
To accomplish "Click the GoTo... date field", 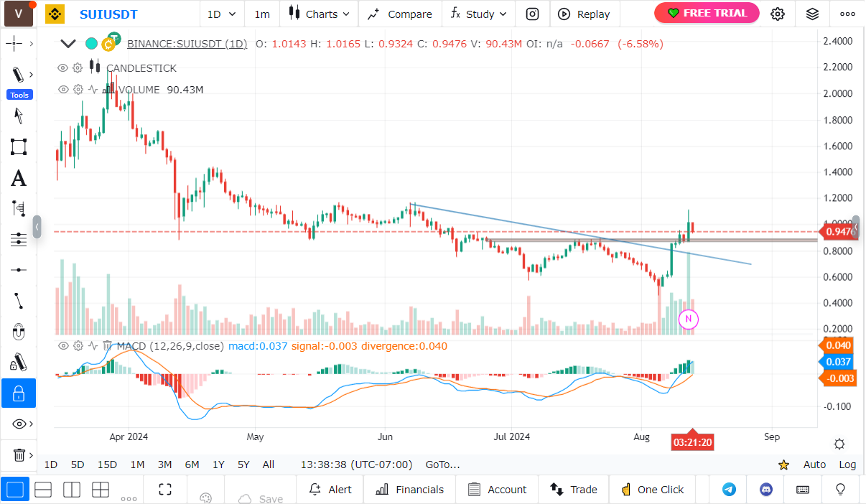I will 442,465.
